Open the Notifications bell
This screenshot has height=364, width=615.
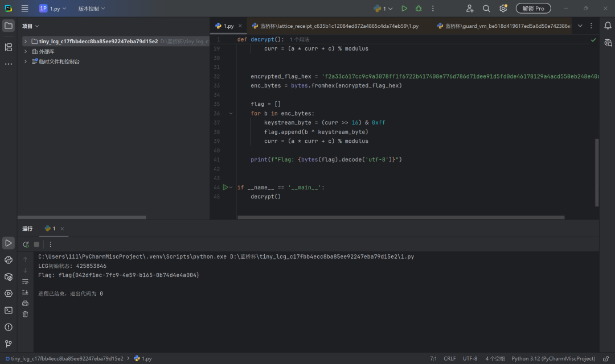(x=608, y=26)
